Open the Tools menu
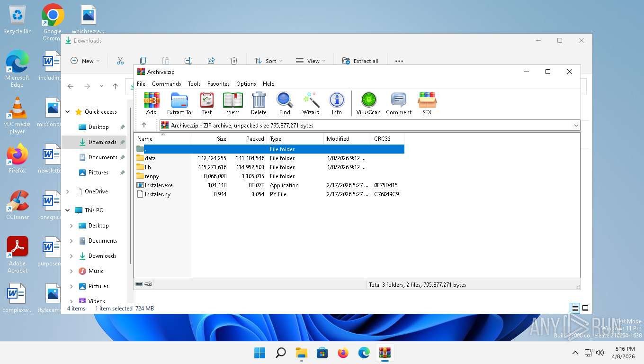644x364 pixels. click(194, 84)
